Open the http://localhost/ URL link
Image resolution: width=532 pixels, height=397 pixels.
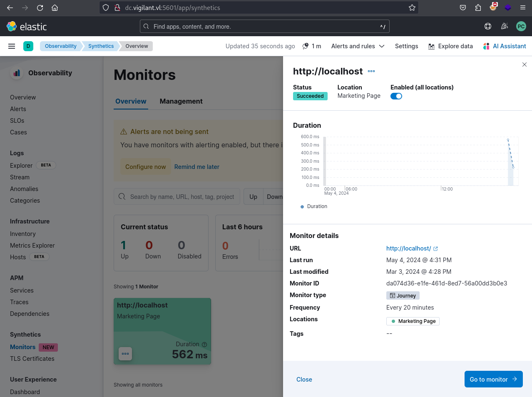click(x=412, y=248)
